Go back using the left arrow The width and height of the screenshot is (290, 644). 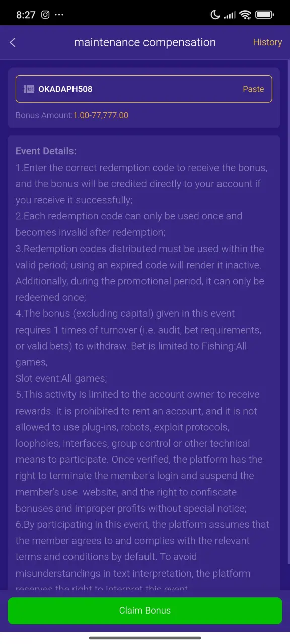click(13, 42)
